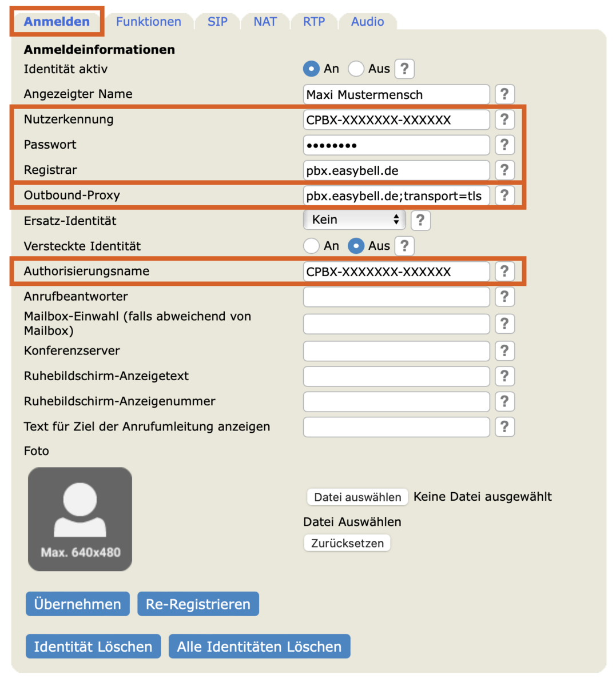Open the NAT tab
Screen dimensions: 616x686
265,22
